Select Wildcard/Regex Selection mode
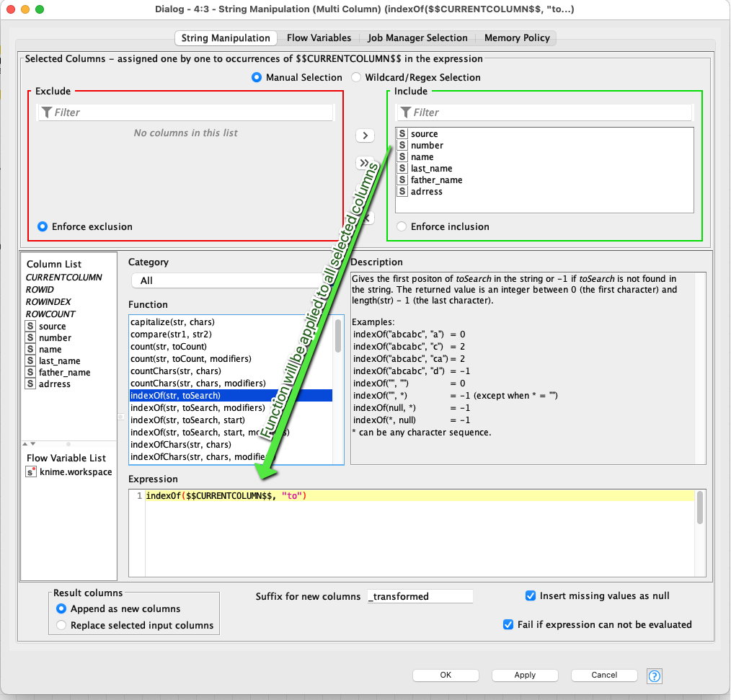This screenshot has height=700, width=731. [357, 77]
